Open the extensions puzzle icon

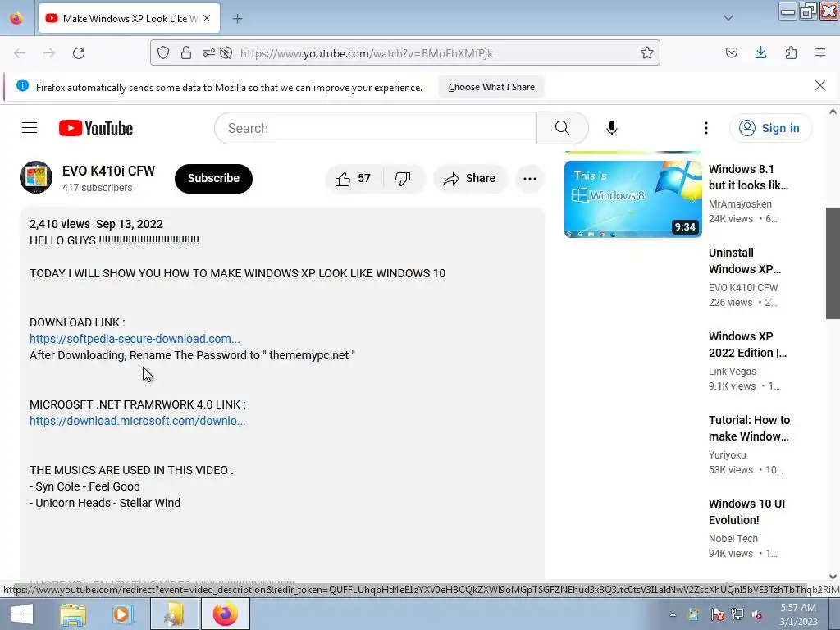791,52
